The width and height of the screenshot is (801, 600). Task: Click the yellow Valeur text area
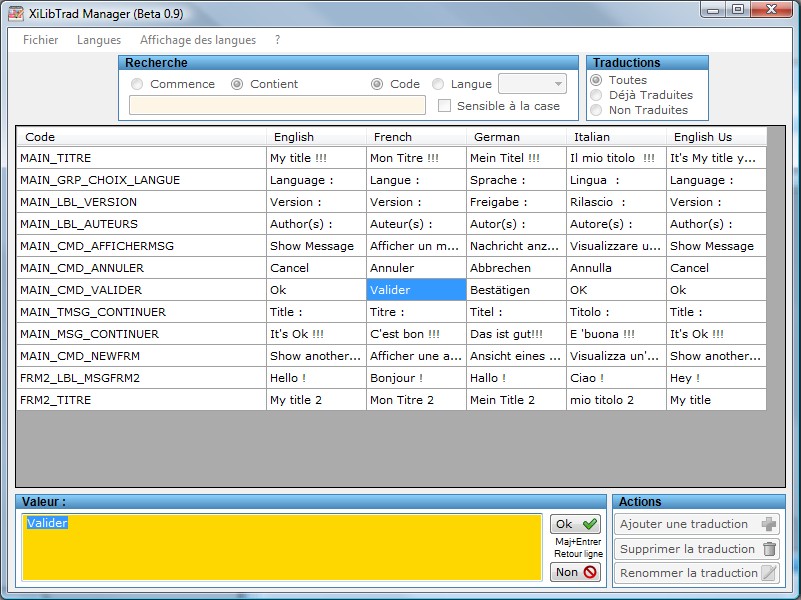click(282, 547)
